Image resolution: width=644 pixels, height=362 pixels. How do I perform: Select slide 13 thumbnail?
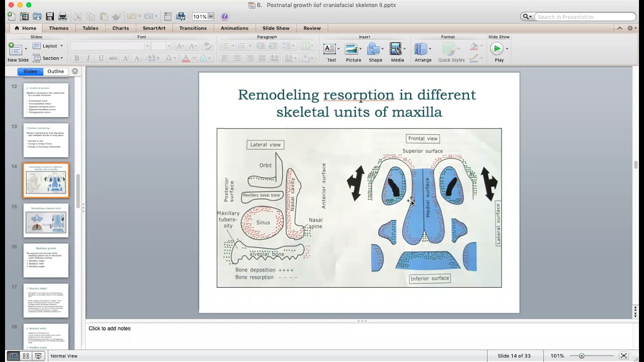[x=46, y=140]
